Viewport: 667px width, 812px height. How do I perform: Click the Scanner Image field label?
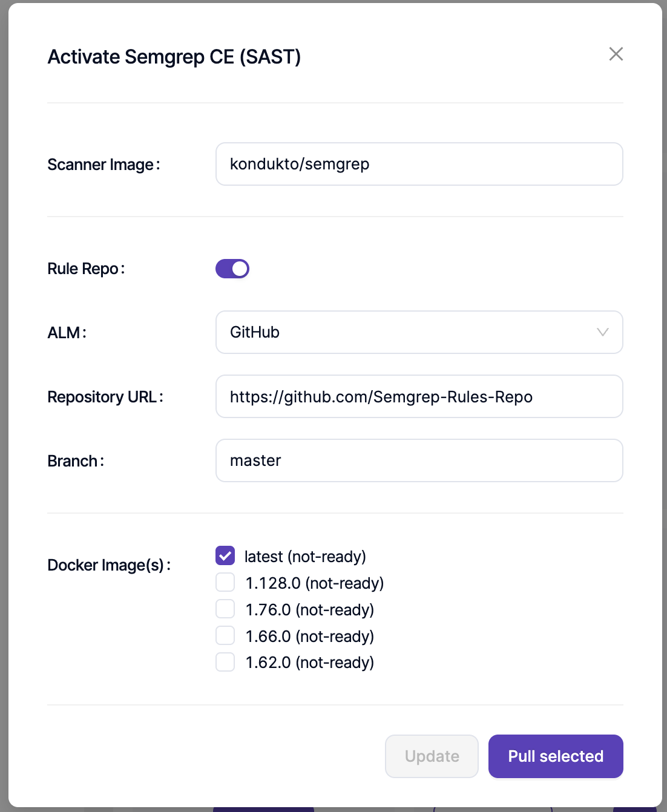pos(101,165)
